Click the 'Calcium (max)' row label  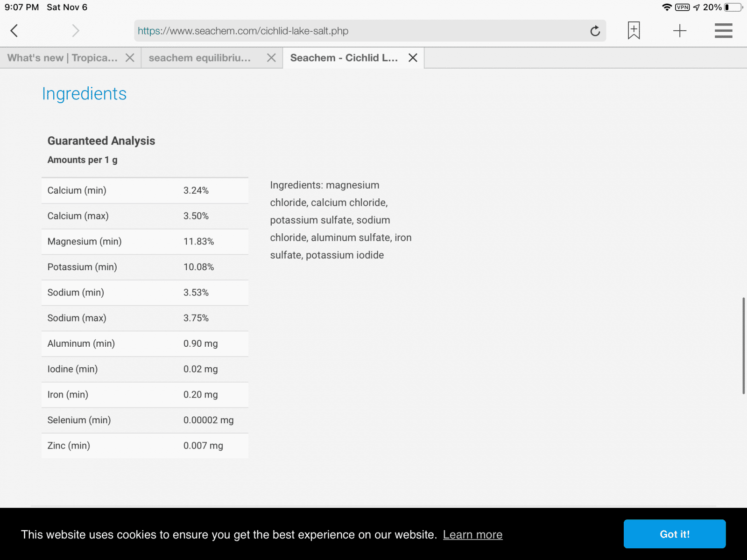(x=78, y=216)
